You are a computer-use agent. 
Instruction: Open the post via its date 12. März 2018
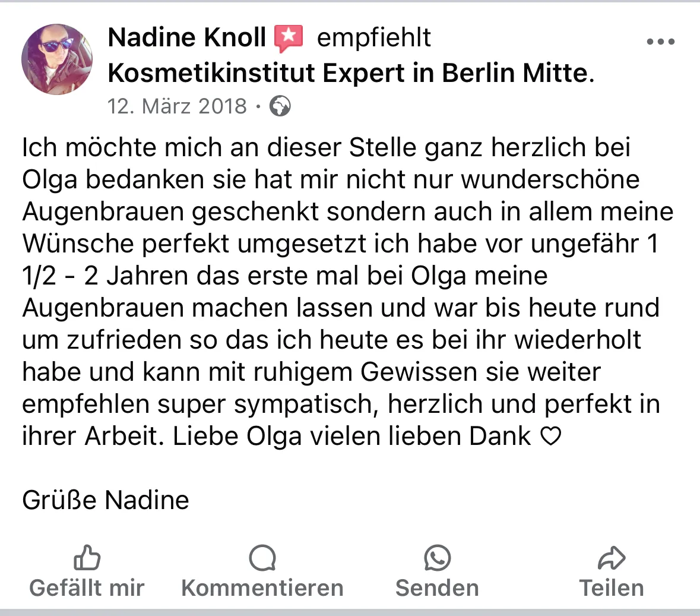click(176, 106)
